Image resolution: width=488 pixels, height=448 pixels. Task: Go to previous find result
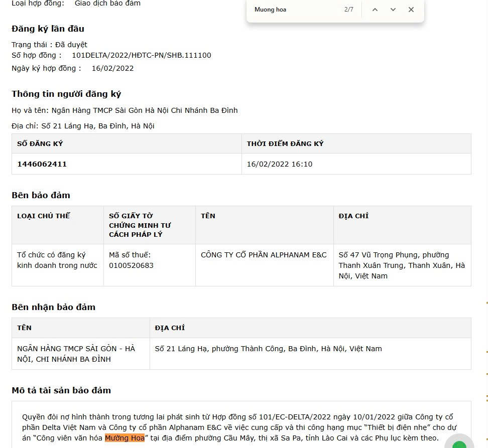(375, 10)
